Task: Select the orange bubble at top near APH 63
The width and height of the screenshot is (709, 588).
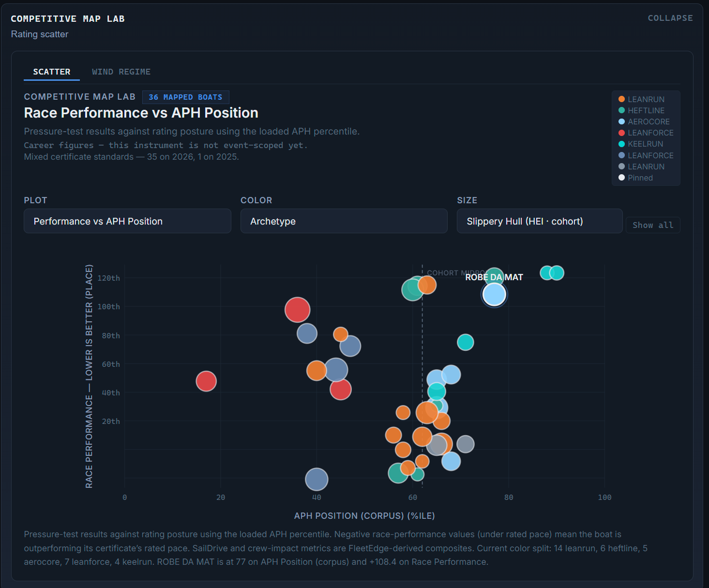Action: tap(427, 285)
